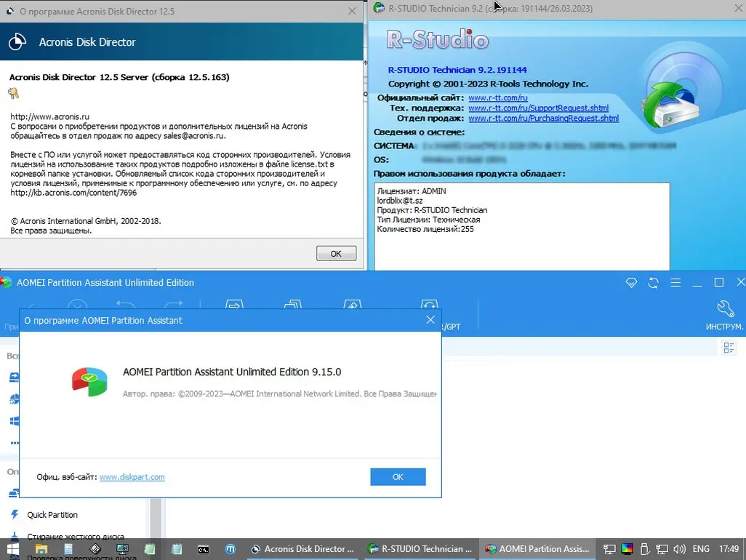Image resolution: width=746 pixels, height=560 pixels.
Task: Launch Notepad++ from the taskbar
Action: tap(150, 549)
